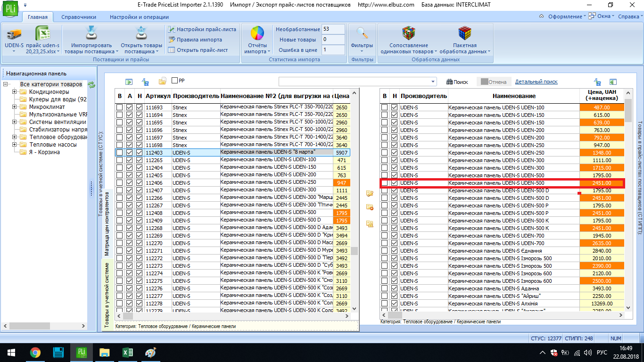Check the В box for UDEN-S Алхімія row
644x362 pixels.
coord(385,304)
